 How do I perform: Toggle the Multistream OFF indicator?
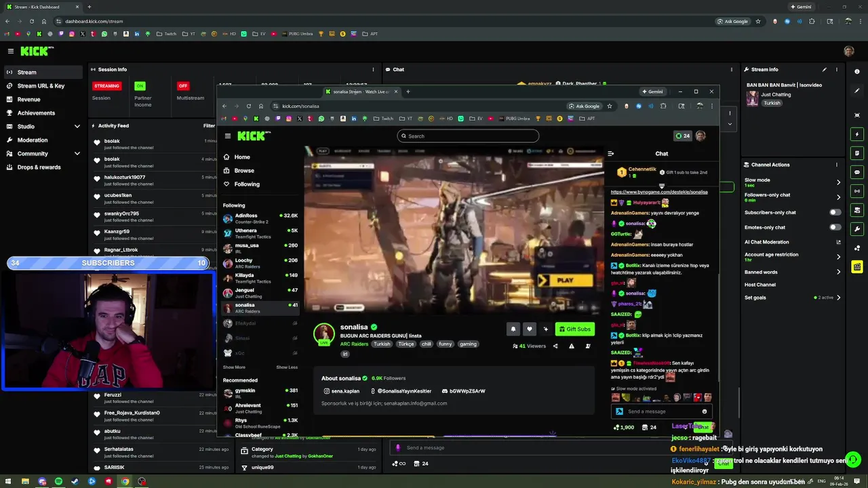click(182, 86)
